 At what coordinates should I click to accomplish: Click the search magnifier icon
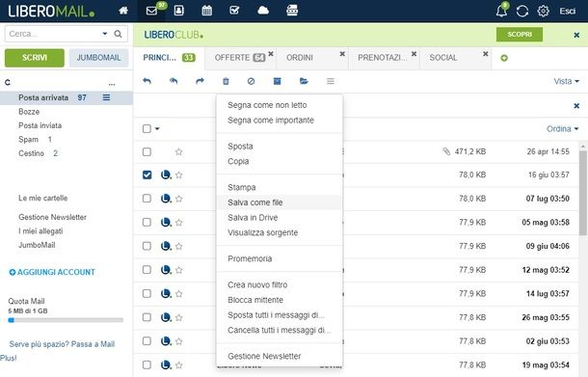point(118,34)
